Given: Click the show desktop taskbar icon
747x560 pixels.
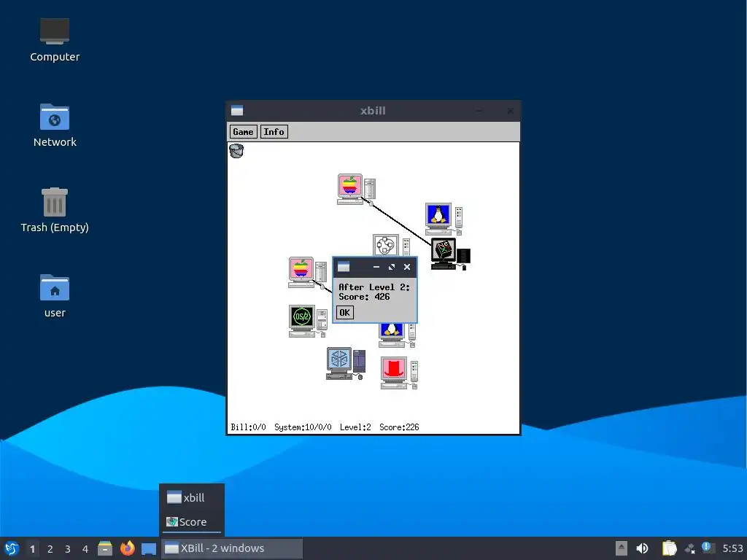Looking at the screenshot, I should click(149, 548).
